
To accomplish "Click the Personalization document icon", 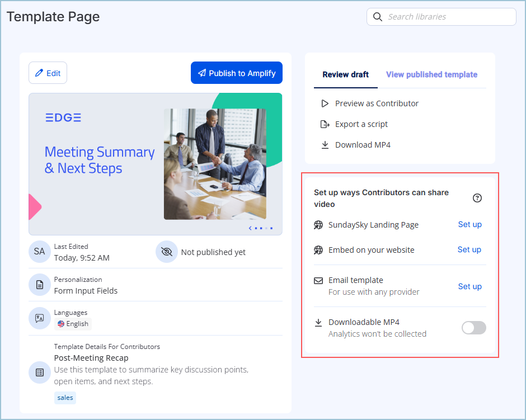I will click(x=40, y=285).
